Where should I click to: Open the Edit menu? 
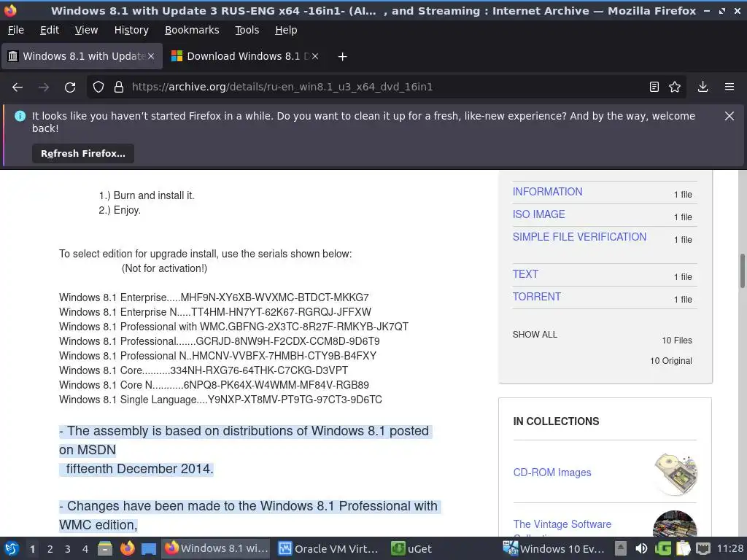pyautogui.click(x=50, y=30)
